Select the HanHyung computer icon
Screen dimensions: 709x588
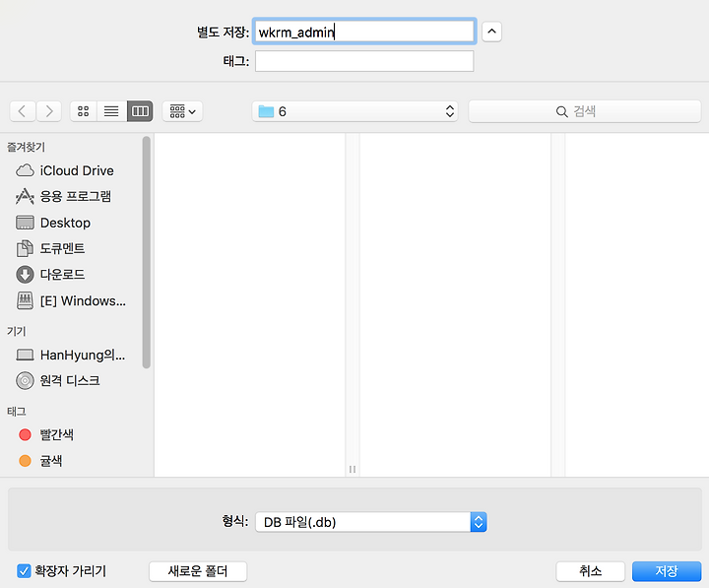click(x=25, y=355)
